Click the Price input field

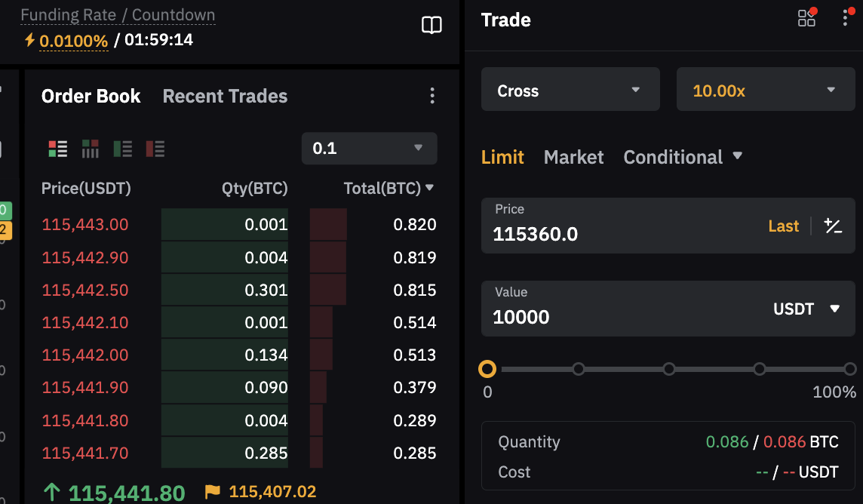(x=619, y=234)
